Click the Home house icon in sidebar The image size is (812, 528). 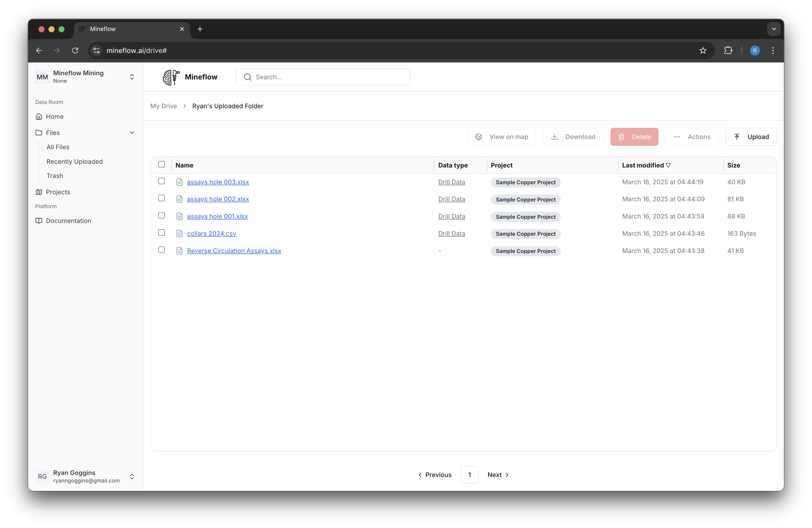coord(39,117)
